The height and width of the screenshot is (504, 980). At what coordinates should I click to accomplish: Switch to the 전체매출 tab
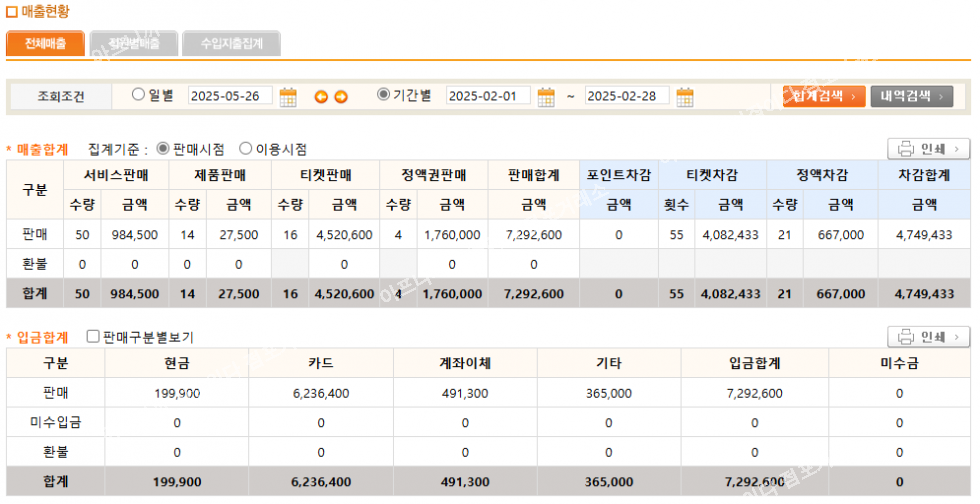(45, 43)
